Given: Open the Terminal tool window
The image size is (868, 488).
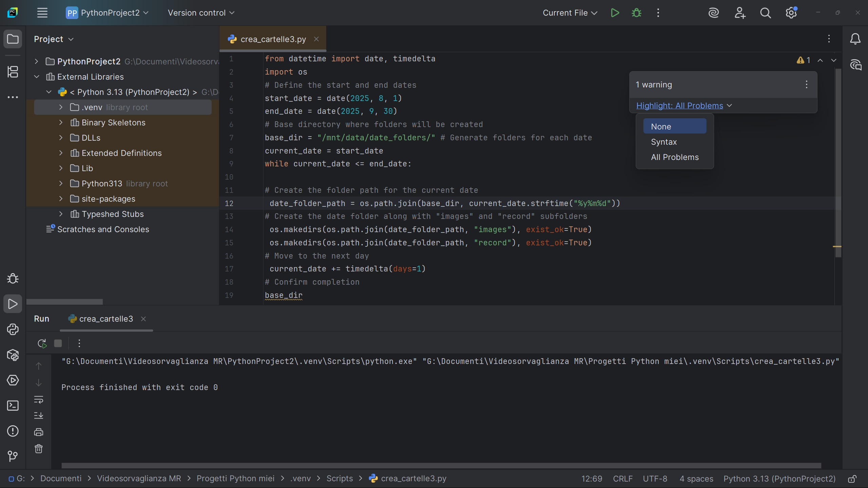Looking at the screenshot, I should click(x=13, y=405).
